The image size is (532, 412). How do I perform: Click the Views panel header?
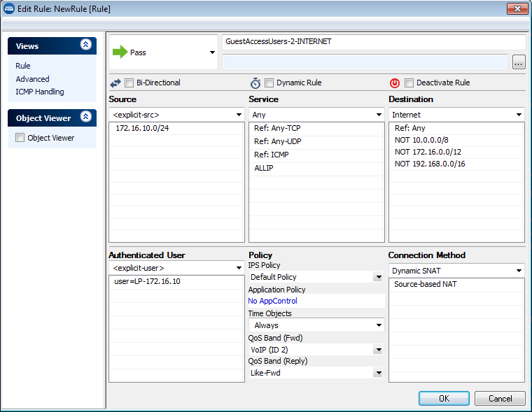52,45
